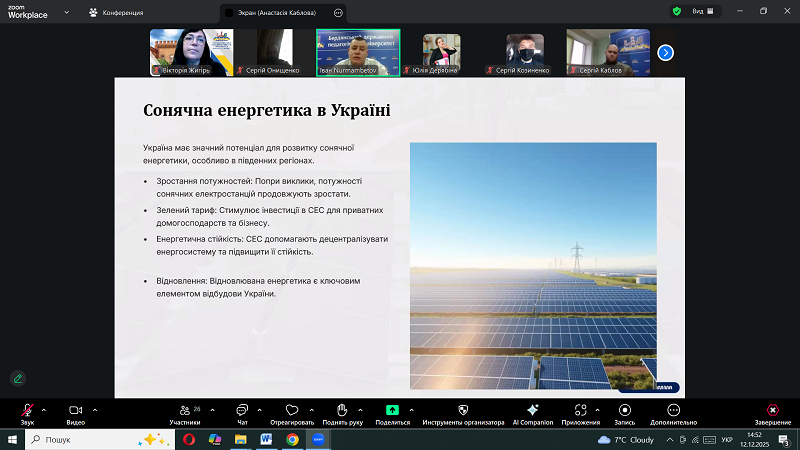Start recording with the Запись button
800x450 pixels.
click(x=624, y=411)
